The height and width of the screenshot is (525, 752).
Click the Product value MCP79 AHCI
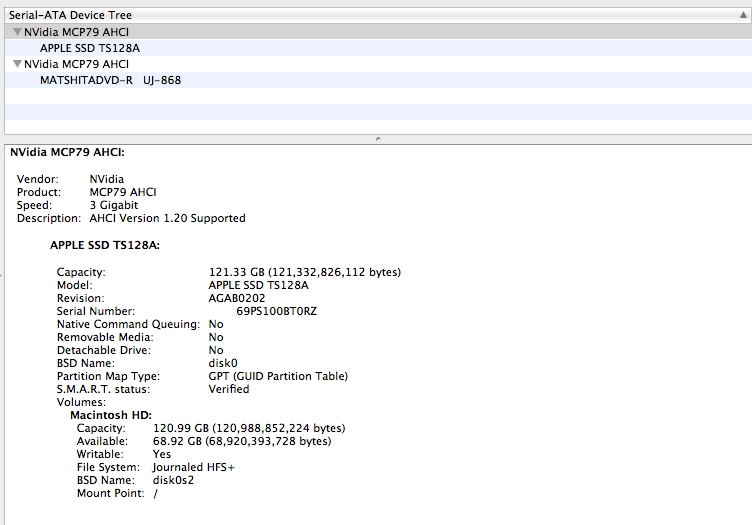tap(123, 192)
